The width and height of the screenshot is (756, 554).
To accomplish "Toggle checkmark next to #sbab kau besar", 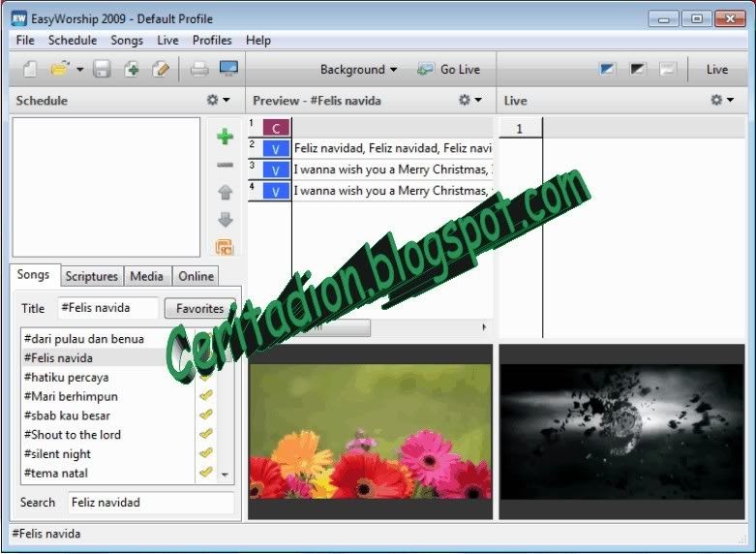I will 206,415.
